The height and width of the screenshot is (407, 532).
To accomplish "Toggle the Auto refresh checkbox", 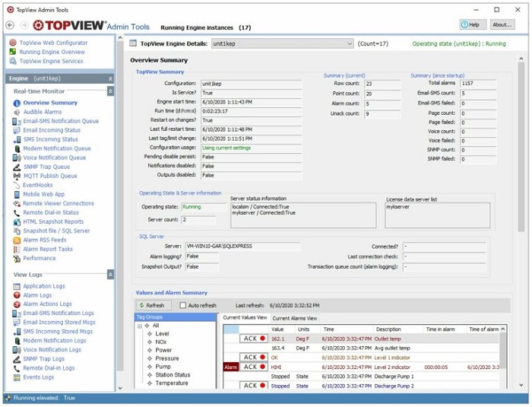I will click(x=182, y=305).
